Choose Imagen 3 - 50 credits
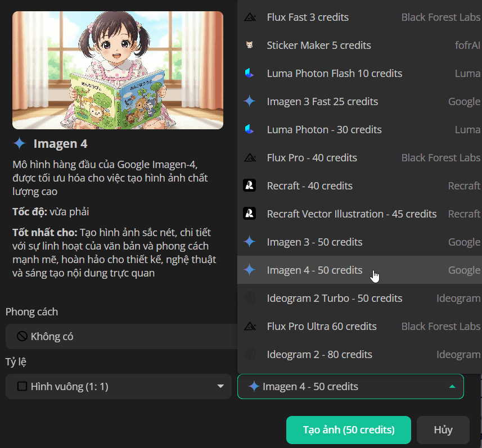The width and height of the screenshot is (482, 448). pyautogui.click(x=359, y=242)
